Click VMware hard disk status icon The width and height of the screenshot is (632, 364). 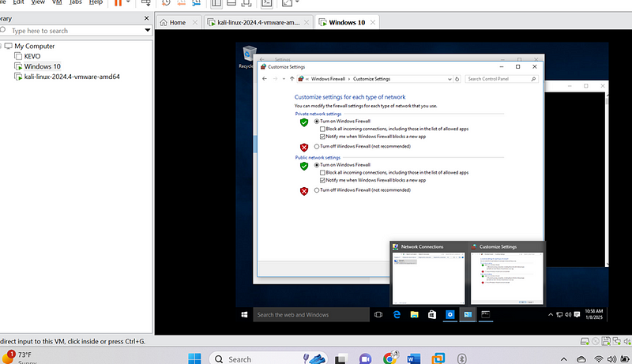click(x=585, y=341)
